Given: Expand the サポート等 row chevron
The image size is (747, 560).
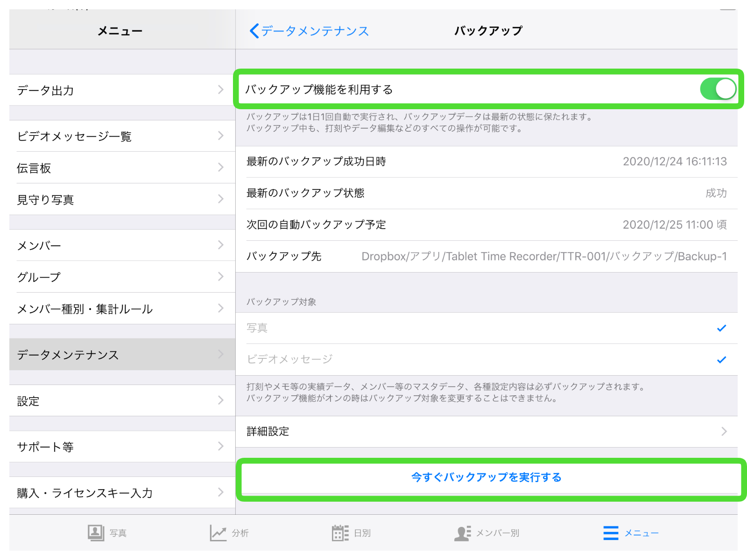Looking at the screenshot, I should coord(221,446).
